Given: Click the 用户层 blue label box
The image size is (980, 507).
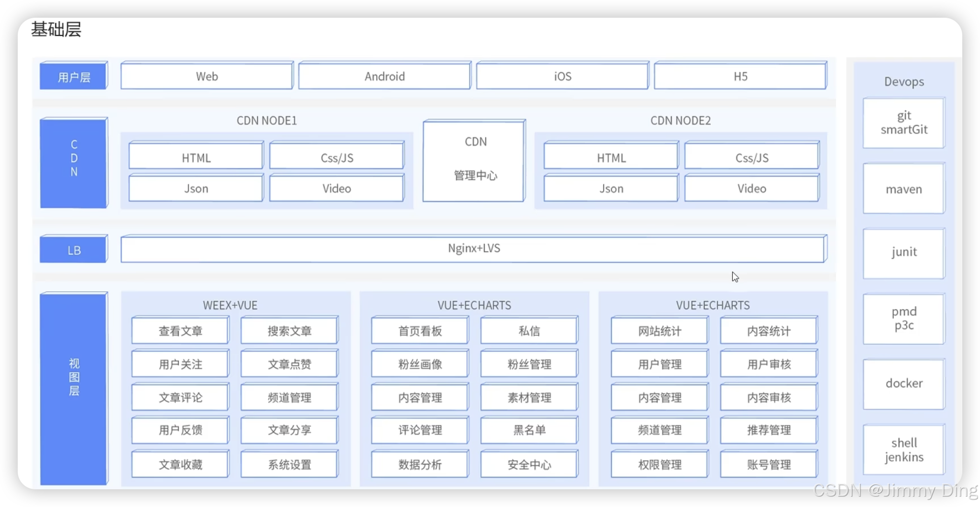Looking at the screenshot, I should pos(74,76).
